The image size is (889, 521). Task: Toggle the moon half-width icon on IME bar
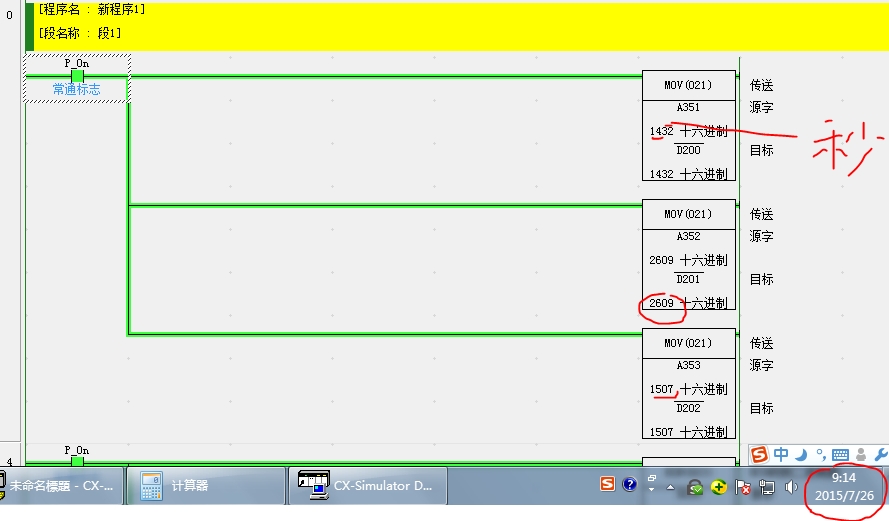801,455
